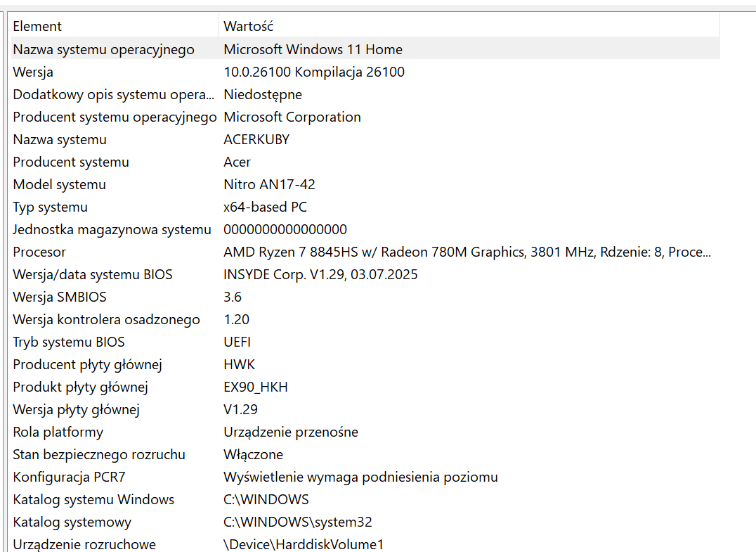Select Wersja płyty głównej label
The width and height of the screenshot is (756, 552).
tap(76, 410)
